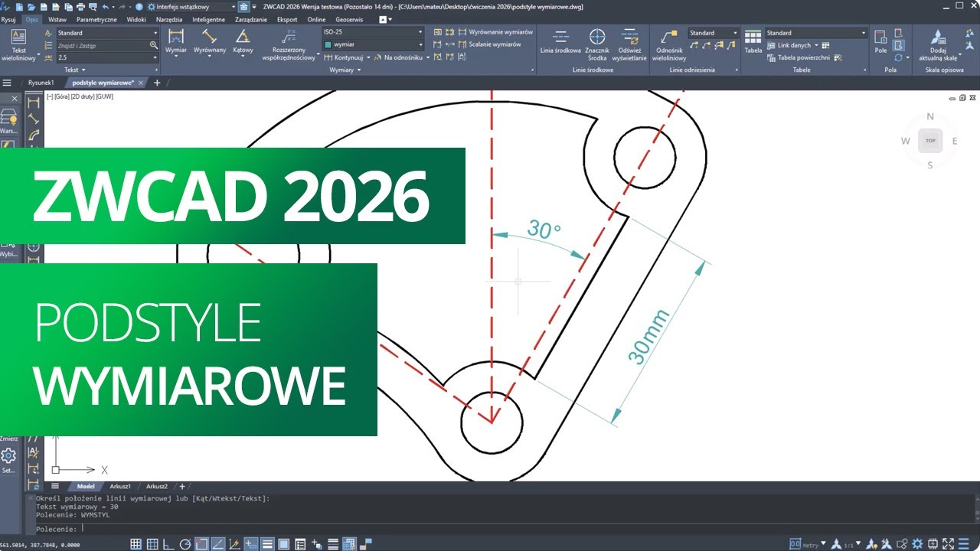Expand the Tekst panel

point(74,70)
